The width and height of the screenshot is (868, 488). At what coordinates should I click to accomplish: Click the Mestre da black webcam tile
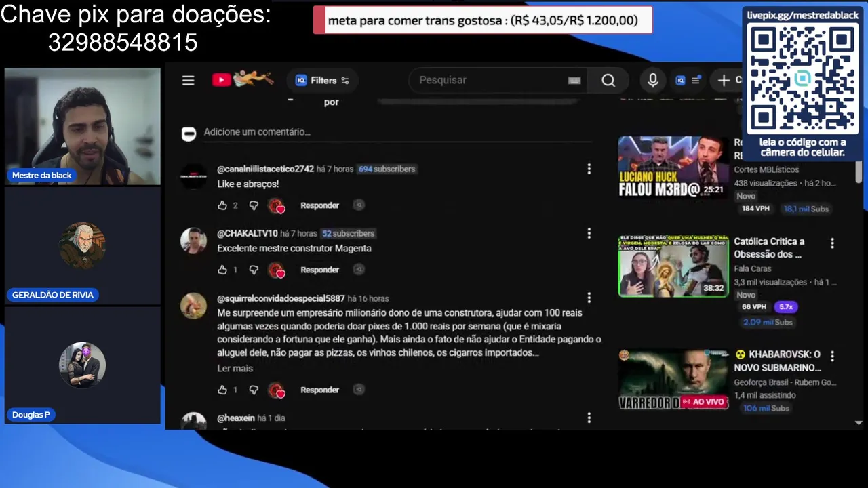click(83, 126)
